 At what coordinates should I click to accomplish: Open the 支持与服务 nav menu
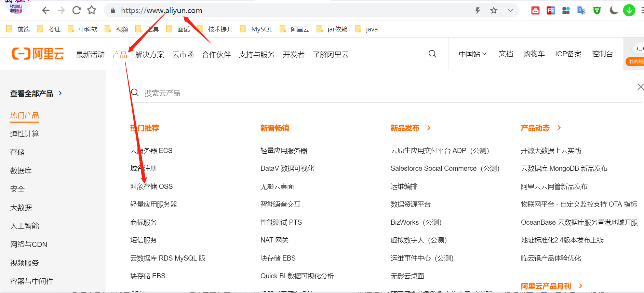257,54
